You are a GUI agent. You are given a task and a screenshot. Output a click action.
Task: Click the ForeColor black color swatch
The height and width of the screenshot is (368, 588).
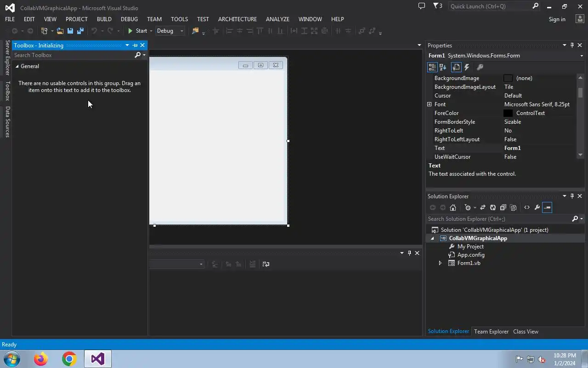coord(508,113)
